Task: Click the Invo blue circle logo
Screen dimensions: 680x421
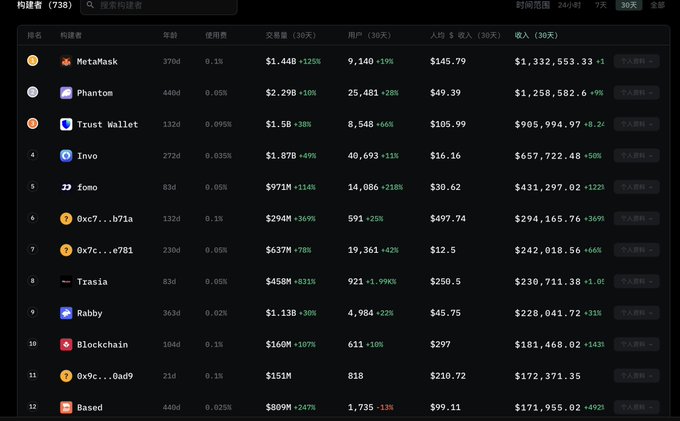Action: (x=66, y=156)
